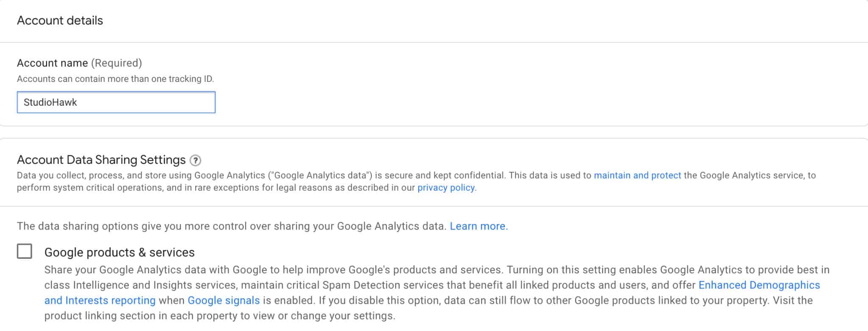868x331 pixels.
Task: Open the Google signals link
Action: point(224,300)
